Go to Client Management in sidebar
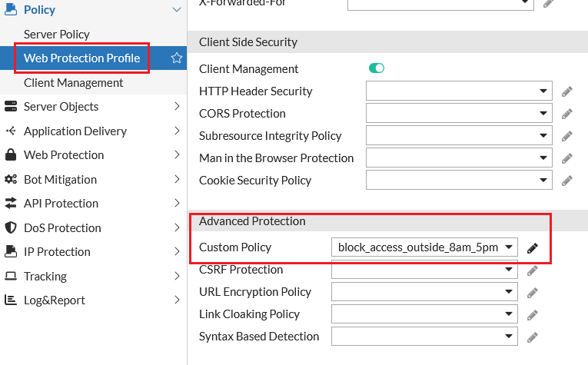 [x=73, y=83]
